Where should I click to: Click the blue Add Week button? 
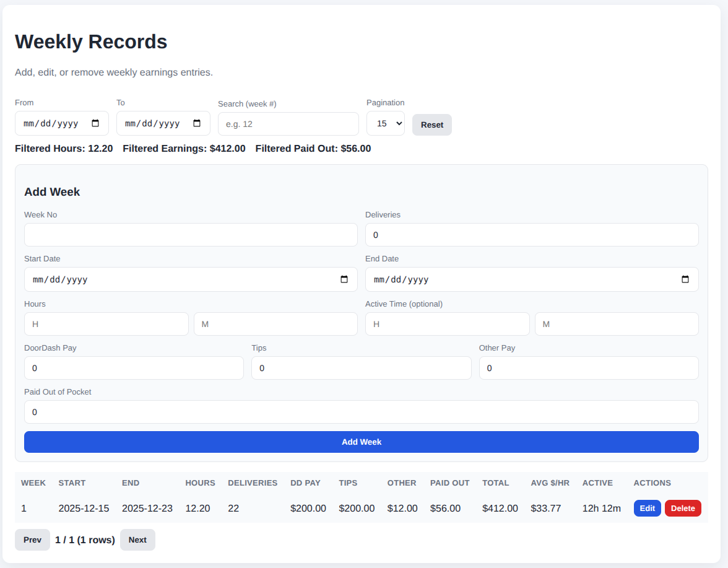tap(361, 442)
